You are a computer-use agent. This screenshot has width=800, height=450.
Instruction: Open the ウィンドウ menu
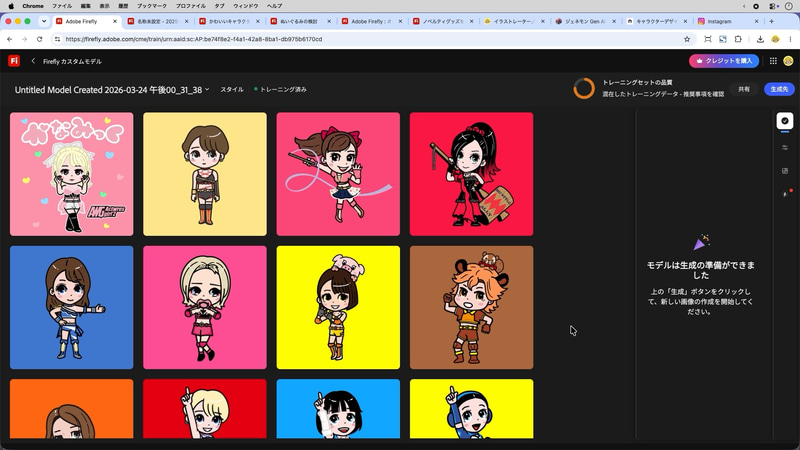[245, 6]
